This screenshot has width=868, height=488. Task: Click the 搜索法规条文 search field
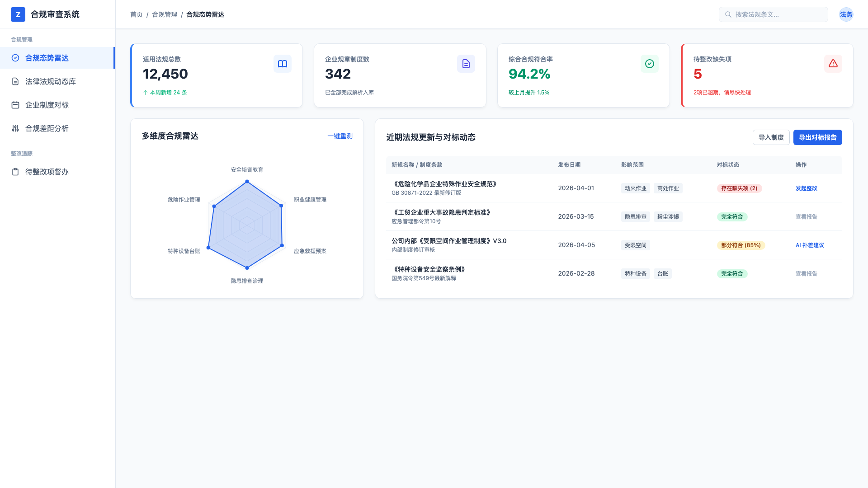(773, 14)
